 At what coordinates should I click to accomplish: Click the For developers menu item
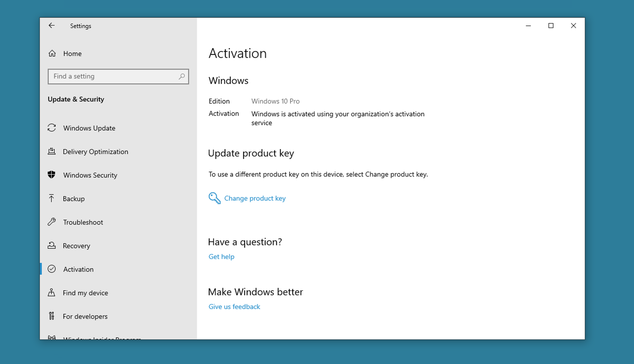point(85,316)
